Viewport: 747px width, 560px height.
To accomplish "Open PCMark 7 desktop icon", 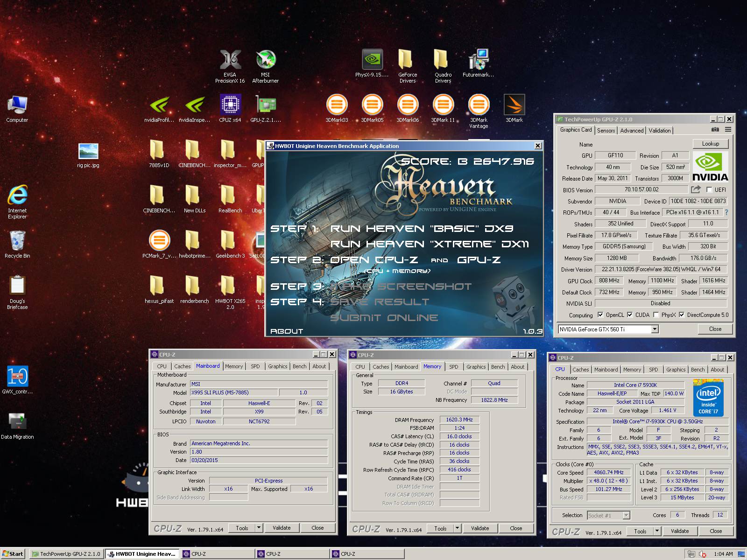I will [x=159, y=244].
